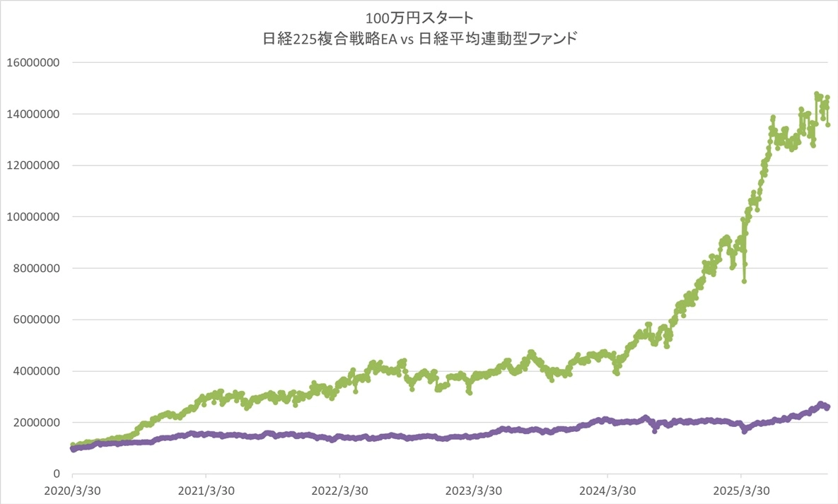This screenshot has width=838, height=504.
Task: Click the 8000000 y-axis label
Action: tap(35, 269)
